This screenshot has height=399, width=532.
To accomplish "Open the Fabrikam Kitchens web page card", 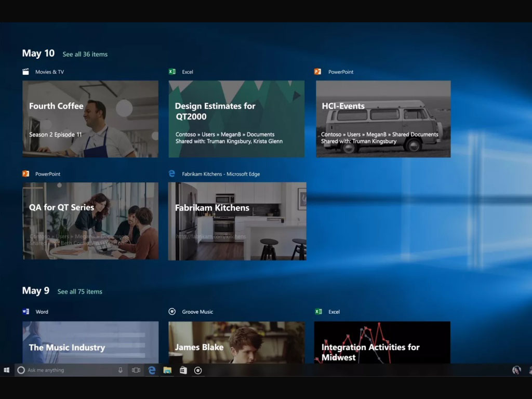I will point(237,221).
